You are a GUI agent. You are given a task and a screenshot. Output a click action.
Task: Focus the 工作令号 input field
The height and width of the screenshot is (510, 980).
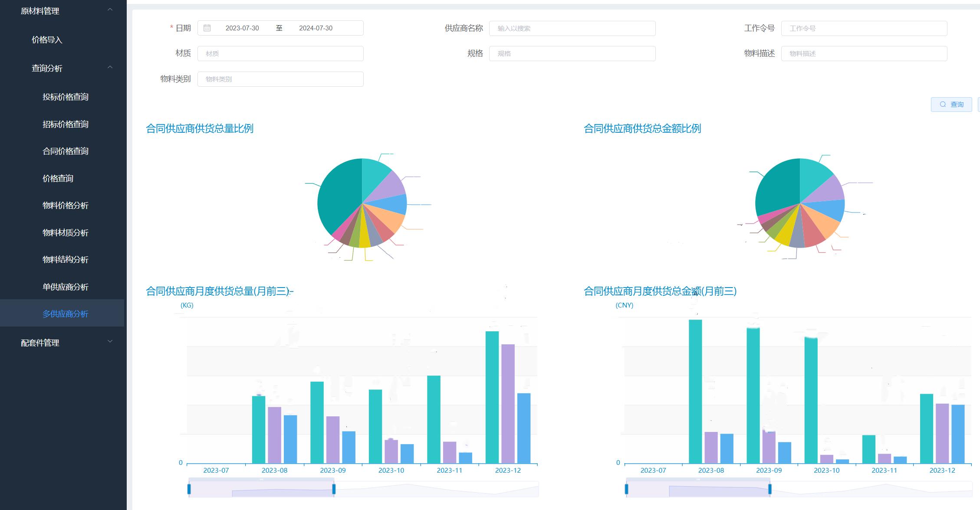[x=864, y=29]
